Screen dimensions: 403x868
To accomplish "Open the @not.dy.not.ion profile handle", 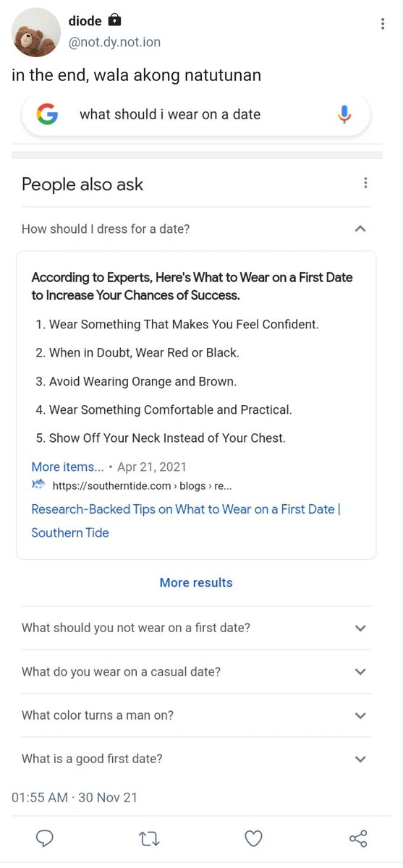I will (114, 42).
